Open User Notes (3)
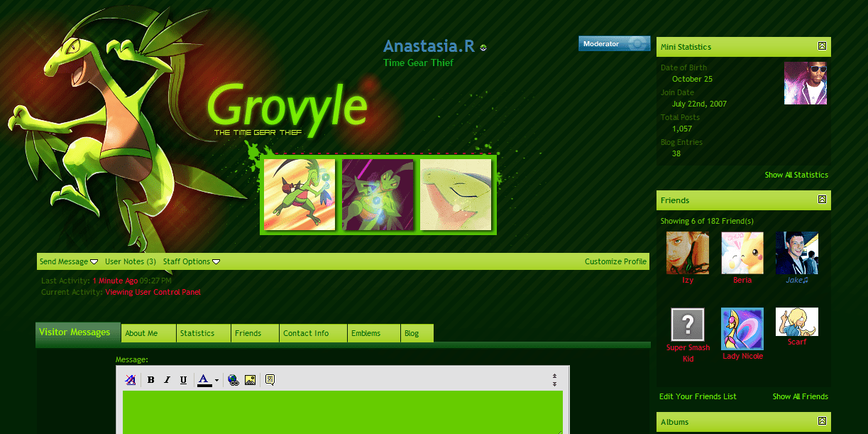The width and height of the screenshot is (868, 434). (x=131, y=261)
